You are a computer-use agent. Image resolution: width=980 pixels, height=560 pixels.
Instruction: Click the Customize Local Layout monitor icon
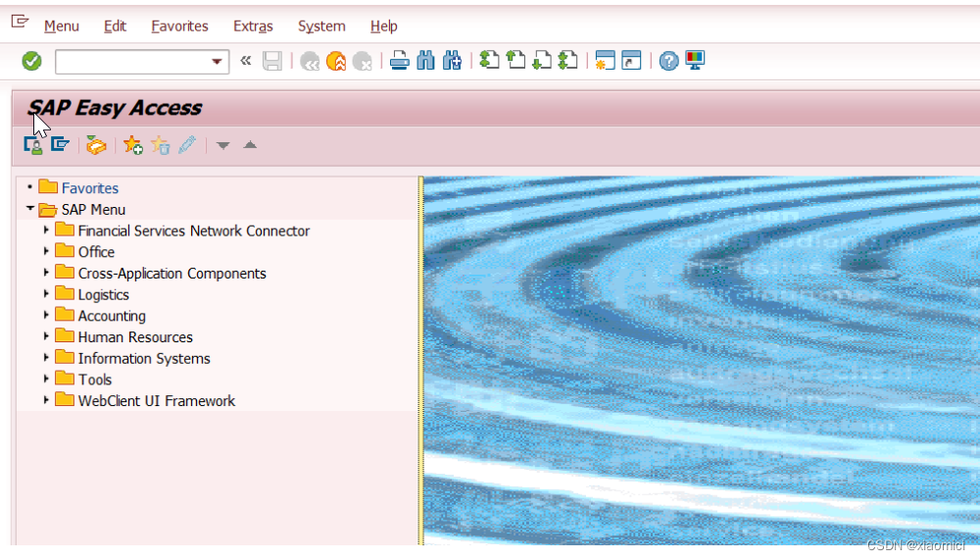pos(695,60)
